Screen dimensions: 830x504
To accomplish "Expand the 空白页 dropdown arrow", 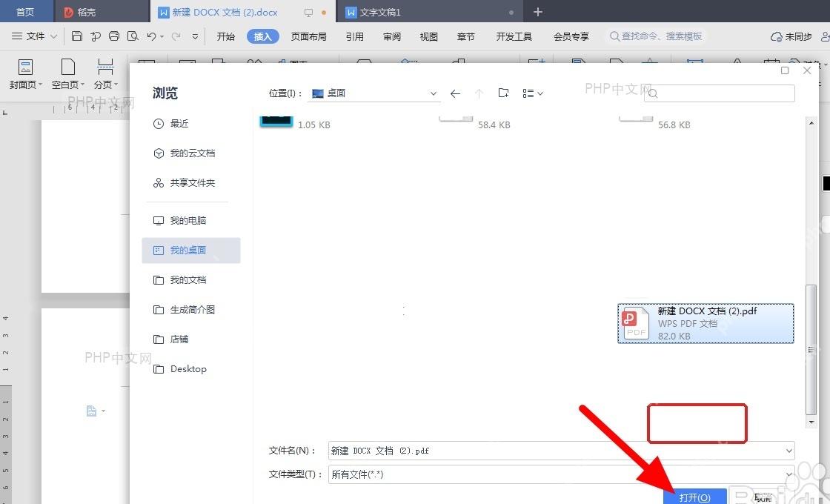I will [x=82, y=84].
